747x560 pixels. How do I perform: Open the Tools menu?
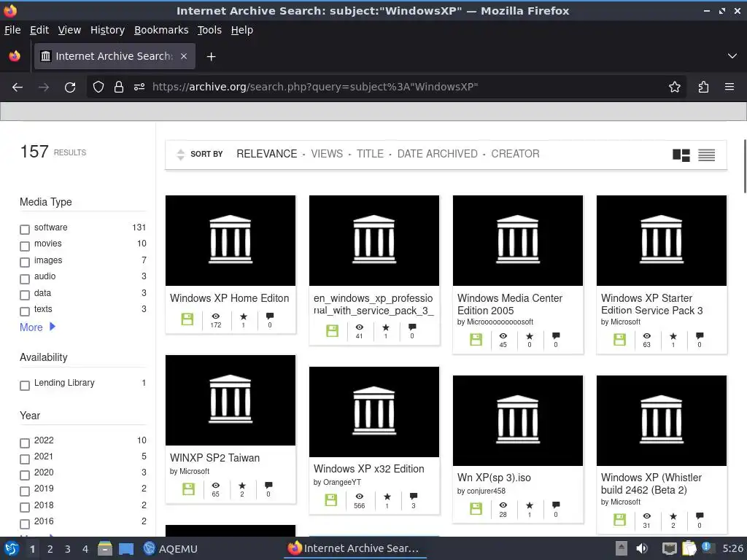tap(209, 30)
